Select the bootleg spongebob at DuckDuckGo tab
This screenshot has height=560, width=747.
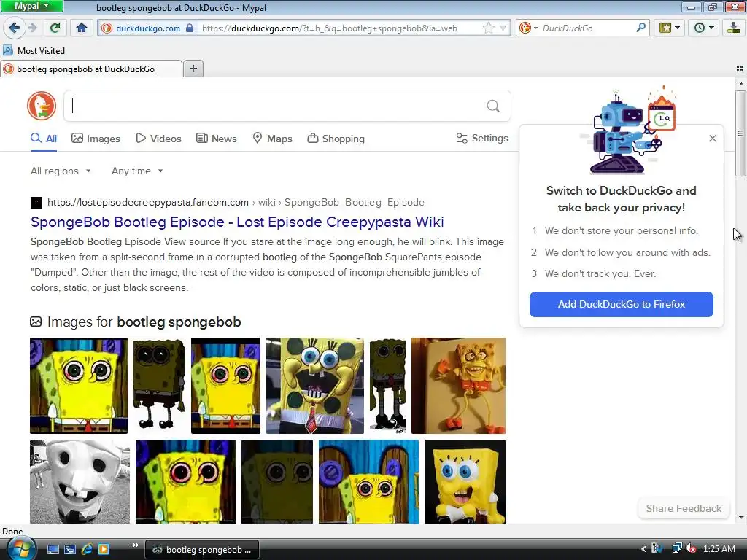(91, 69)
